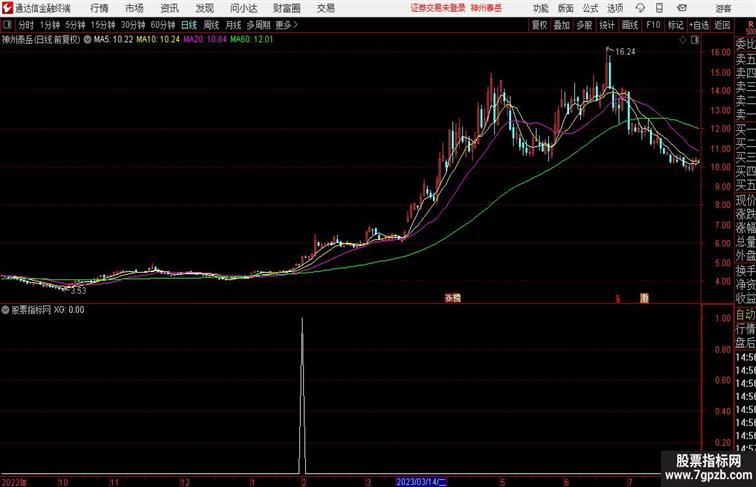This screenshot has height=487, width=756.
Task: Switch to the 月线 monthly tab
Action: (233, 25)
